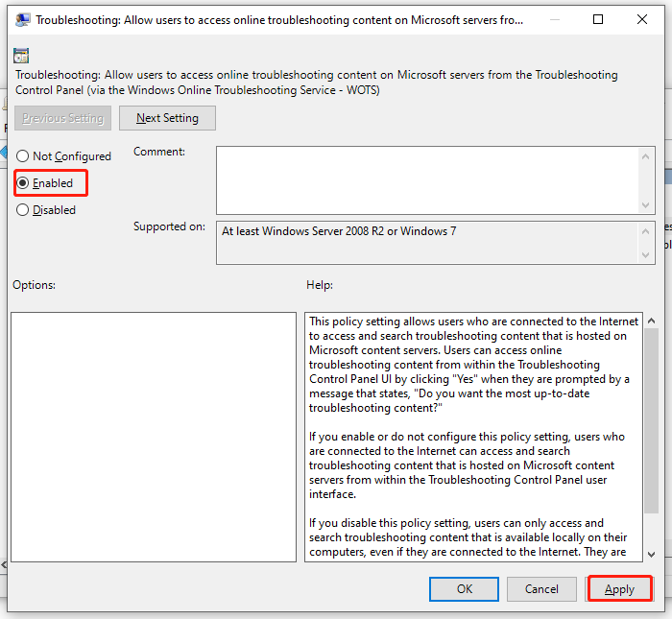Click the Help panel scroll-down arrow

(652, 555)
